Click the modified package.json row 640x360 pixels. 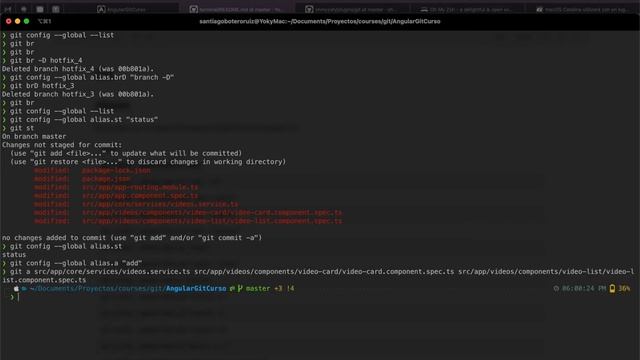82,179
